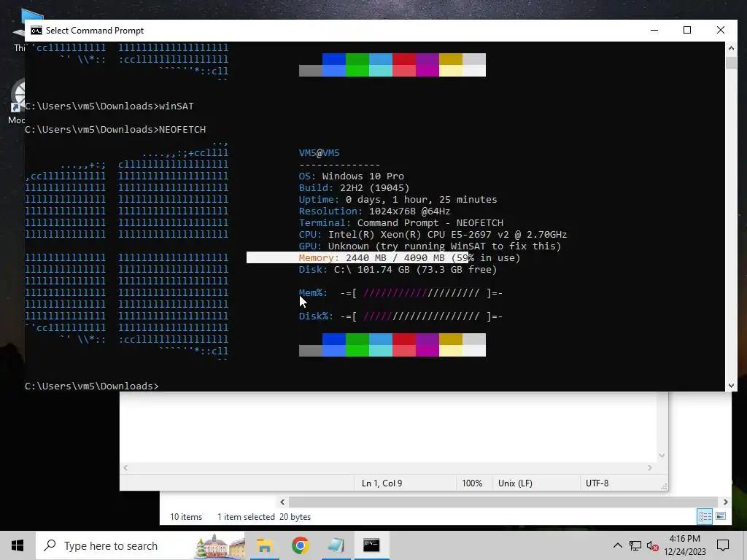This screenshot has width=747, height=560.
Task: Click 'UTF-8' encoding in Notepad status bar
Action: click(597, 483)
